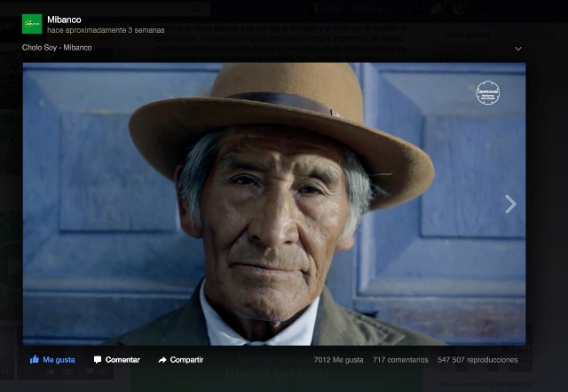Click the speech bubble Comentar icon
Viewport: 568px width, 392px height.
pos(96,360)
